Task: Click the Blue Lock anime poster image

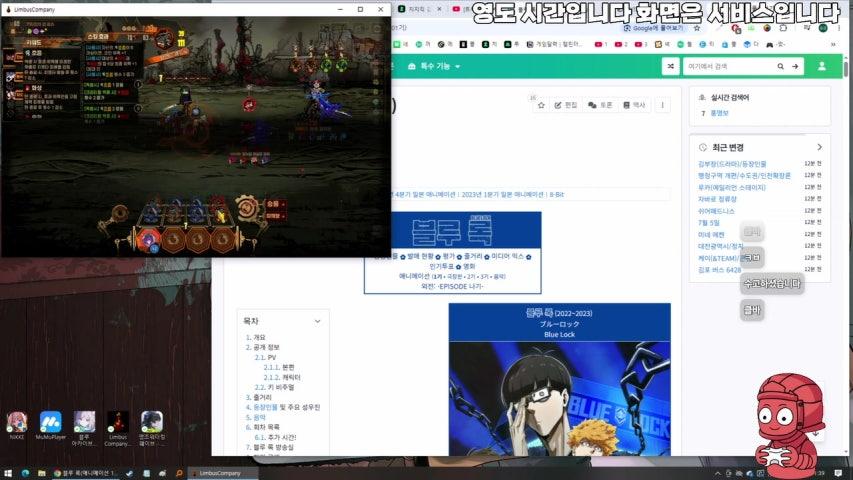Action: click(x=559, y=398)
